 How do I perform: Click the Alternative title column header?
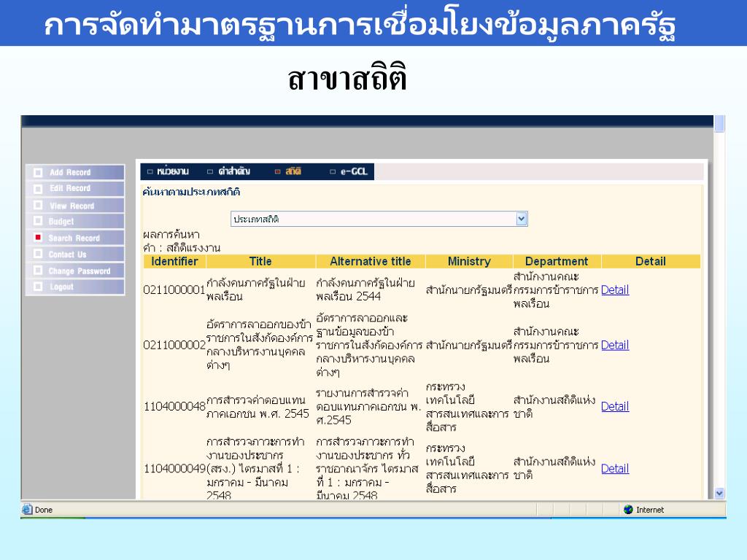click(370, 262)
